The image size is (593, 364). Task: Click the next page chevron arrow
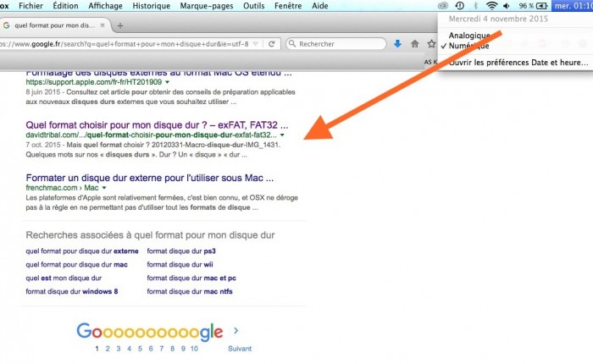pyautogui.click(x=236, y=331)
